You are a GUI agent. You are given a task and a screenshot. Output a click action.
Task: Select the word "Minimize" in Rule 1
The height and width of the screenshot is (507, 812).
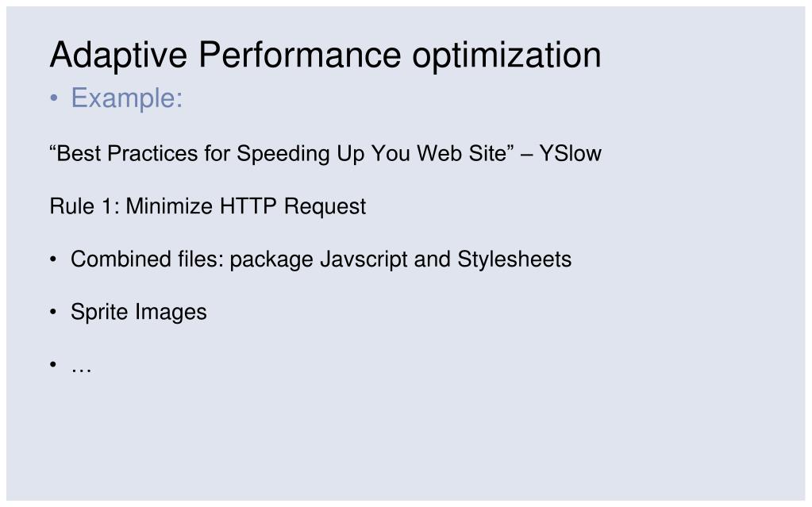(169, 205)
